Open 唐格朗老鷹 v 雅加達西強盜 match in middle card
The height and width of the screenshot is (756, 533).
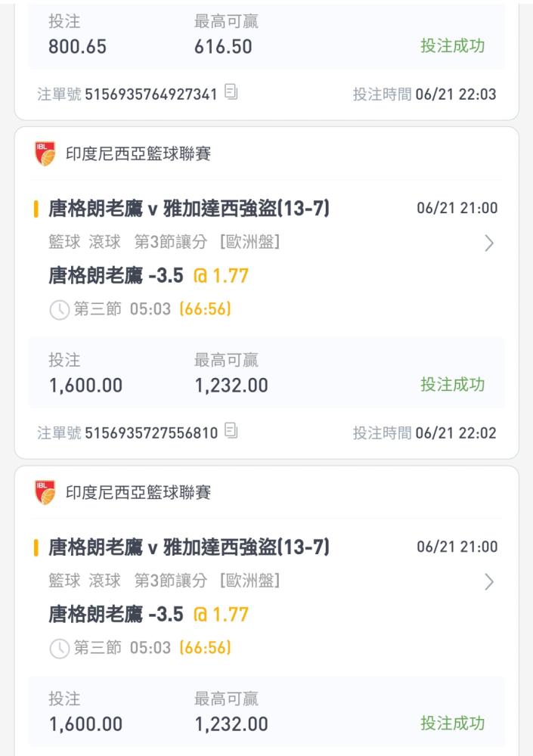(x=189, y=209)
